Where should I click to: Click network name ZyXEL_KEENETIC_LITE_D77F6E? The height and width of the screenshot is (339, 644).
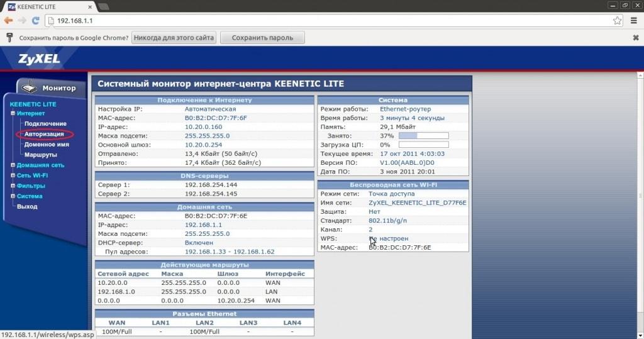pos(418,203)
